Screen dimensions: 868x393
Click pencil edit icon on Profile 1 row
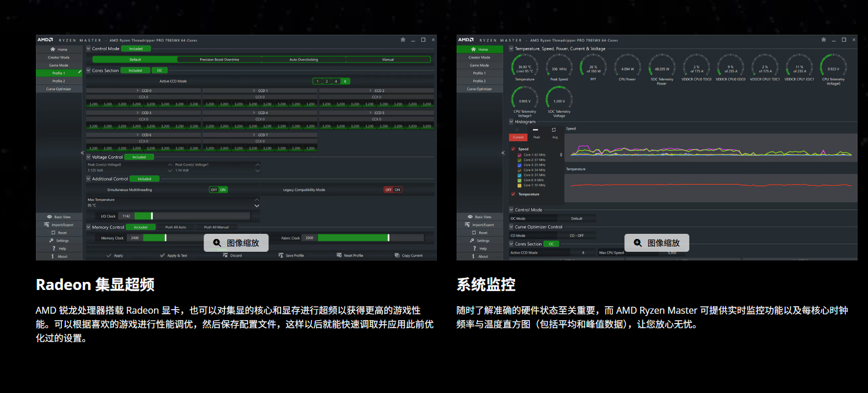(80, 72)
